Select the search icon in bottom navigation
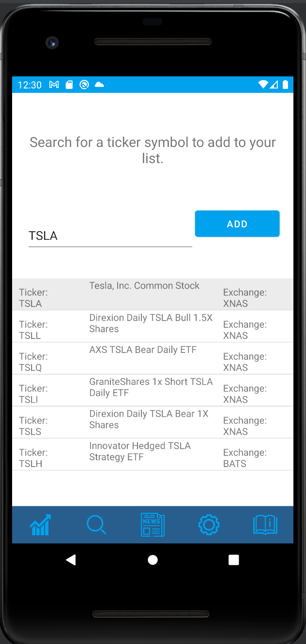The image size is (306, 644). point(96,525)
